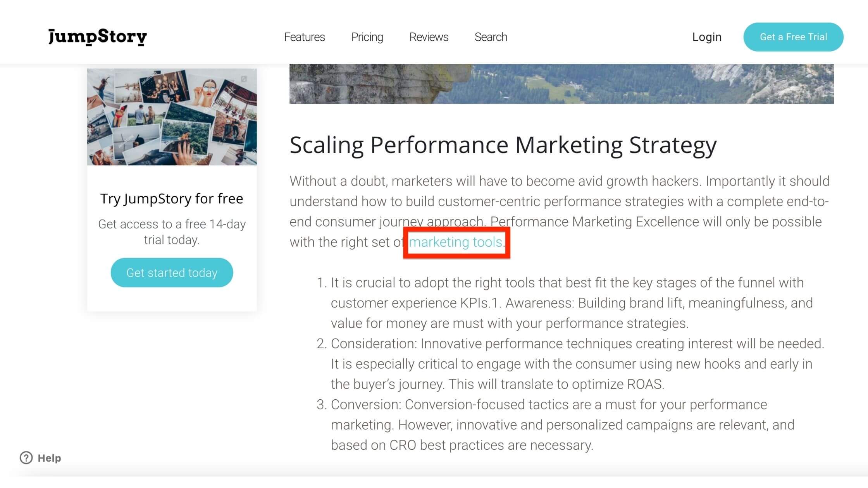Click the Help label text

click(x=50, y=458)
